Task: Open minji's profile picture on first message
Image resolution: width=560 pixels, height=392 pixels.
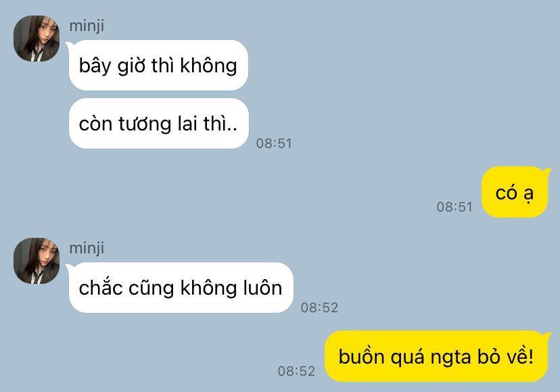Action: [37, 39]
